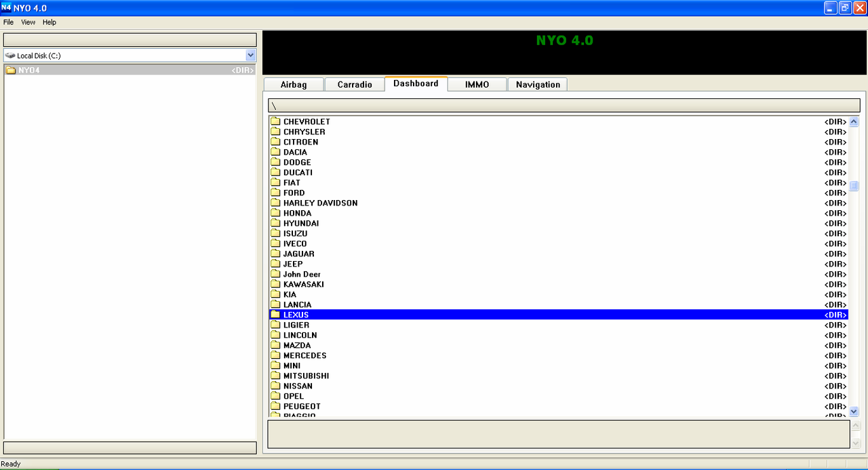
Task: Click the ISUZU folder icon
Action: (x=275, y=233)
